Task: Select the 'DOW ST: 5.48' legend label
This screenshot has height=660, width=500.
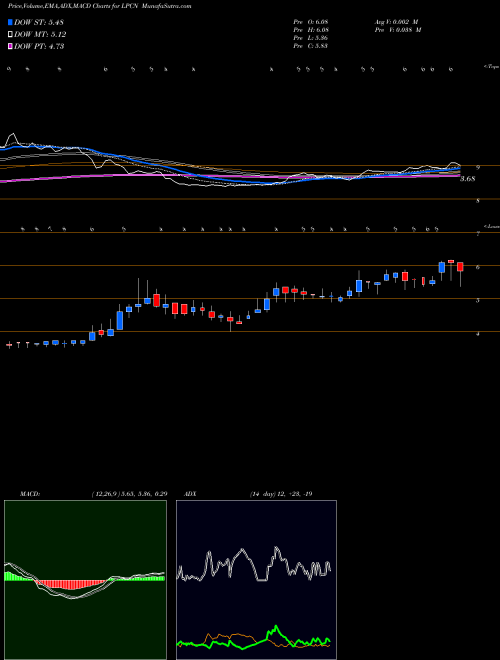Action: (39, 22)
